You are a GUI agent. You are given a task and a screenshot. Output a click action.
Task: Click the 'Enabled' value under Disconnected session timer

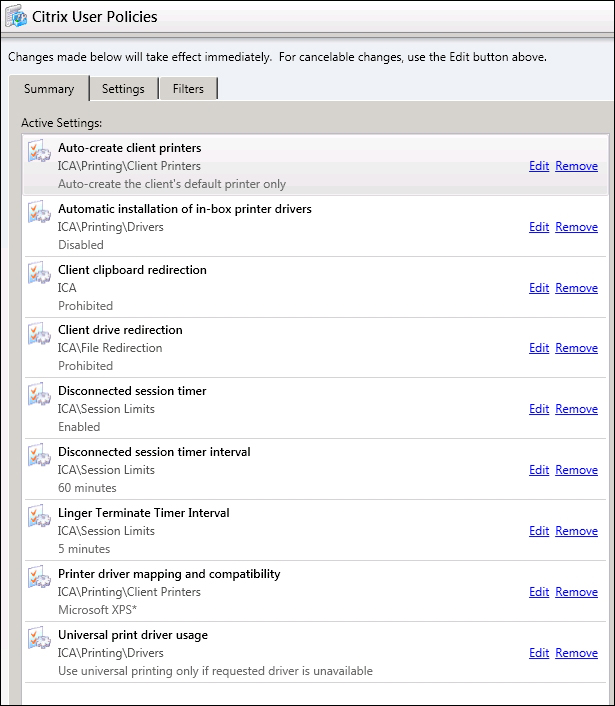(x=79, y=427)
